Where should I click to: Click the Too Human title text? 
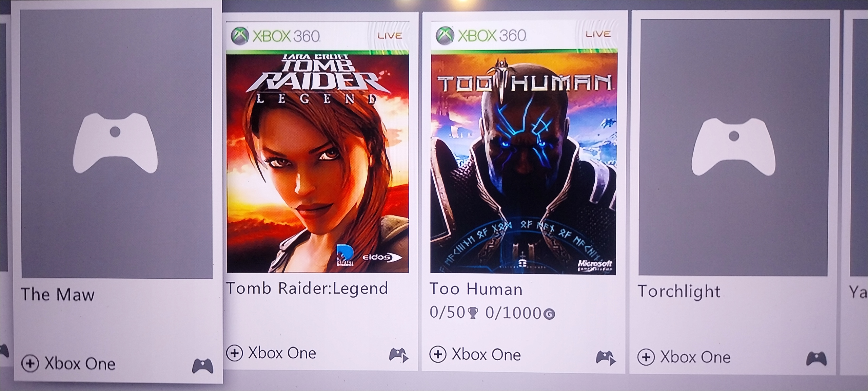pos(476,290)
